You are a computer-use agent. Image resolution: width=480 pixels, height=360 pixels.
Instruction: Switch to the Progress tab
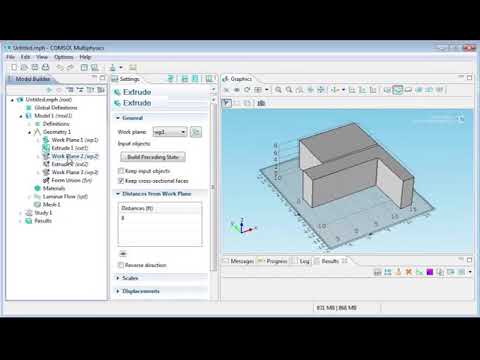272,261
